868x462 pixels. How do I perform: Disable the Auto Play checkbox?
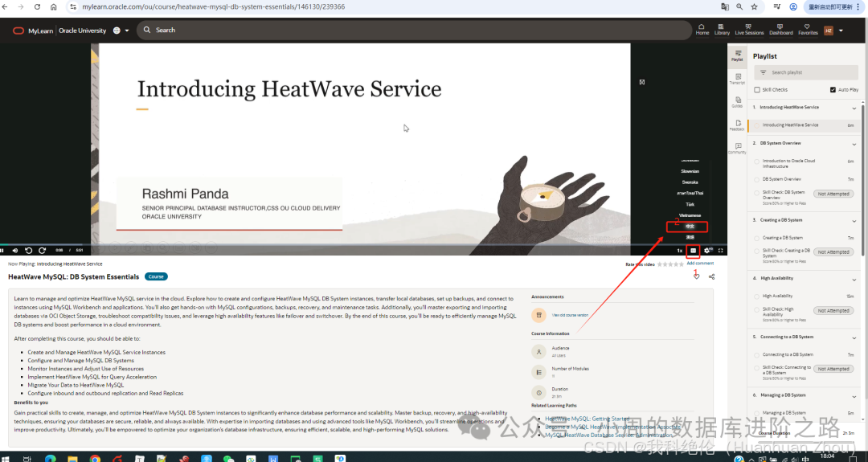(833, 90)
